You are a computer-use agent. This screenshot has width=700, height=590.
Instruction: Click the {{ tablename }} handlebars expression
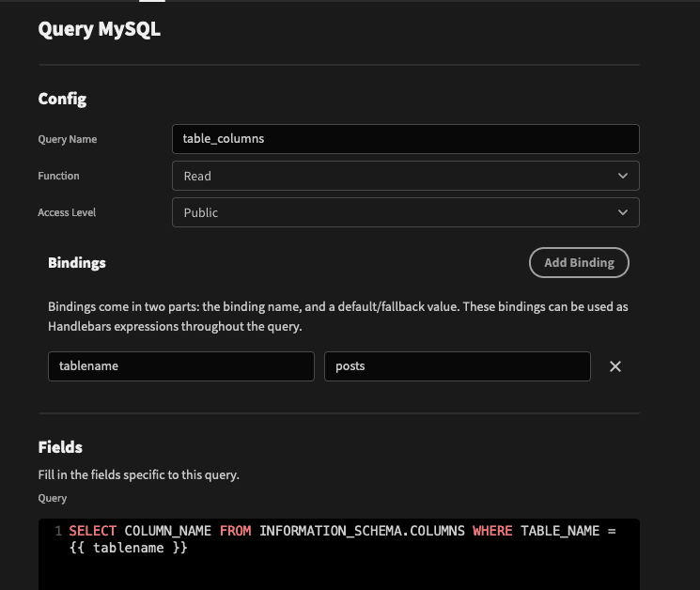(x=129, y=548)
